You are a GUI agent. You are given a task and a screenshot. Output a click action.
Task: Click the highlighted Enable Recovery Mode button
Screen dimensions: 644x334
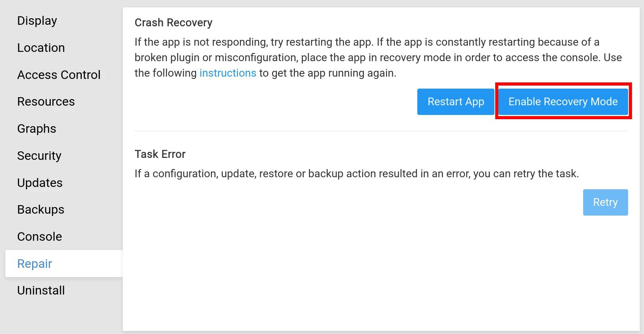(563, 101)
